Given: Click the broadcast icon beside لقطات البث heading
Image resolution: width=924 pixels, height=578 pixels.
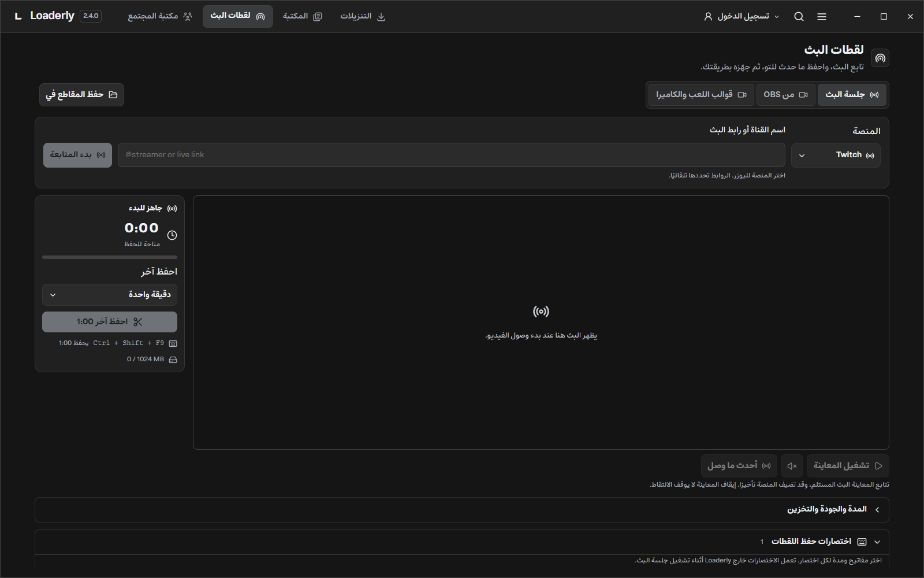Looking at the screenshot, I should tap(880, 58).
